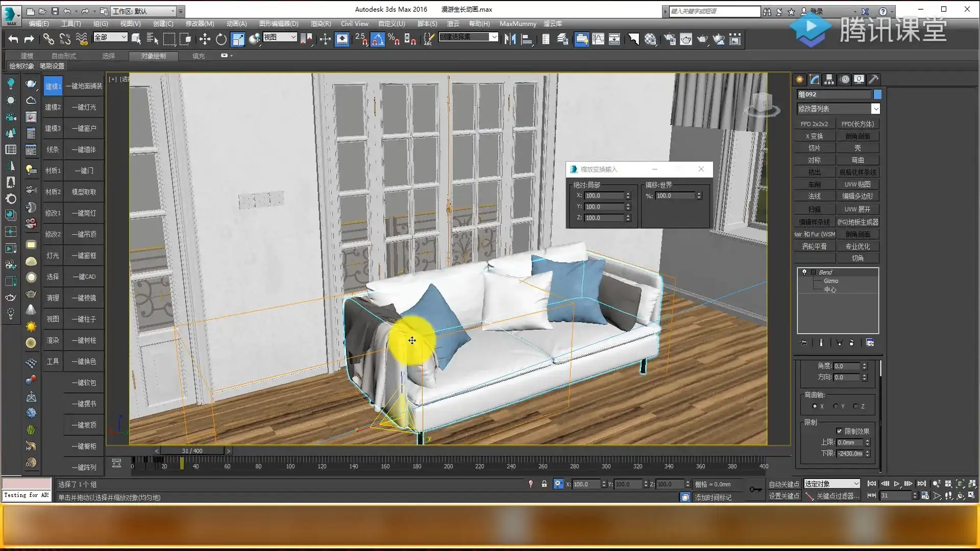
Task: Open the 修改器(M) menu
Action: tap(200, 23)
